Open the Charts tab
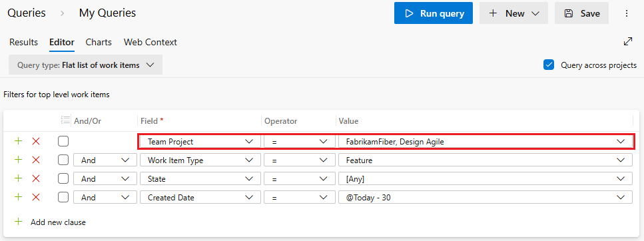 click(99, 42)
